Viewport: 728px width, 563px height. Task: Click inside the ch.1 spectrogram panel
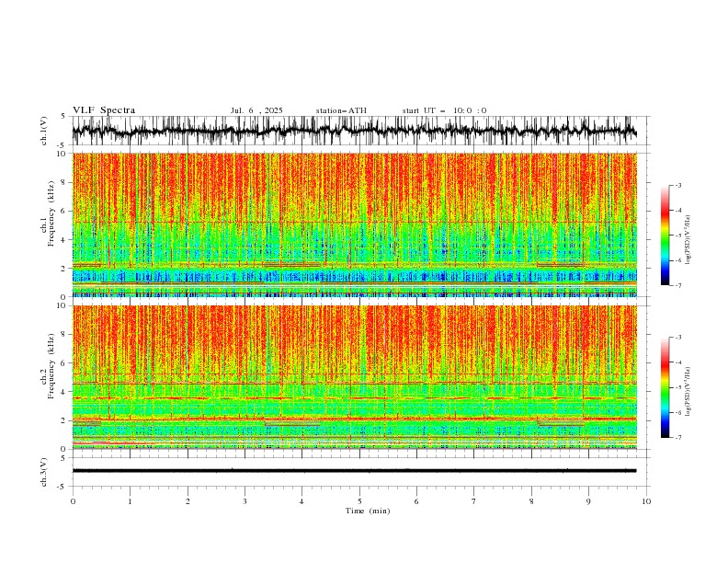[354, 224]
